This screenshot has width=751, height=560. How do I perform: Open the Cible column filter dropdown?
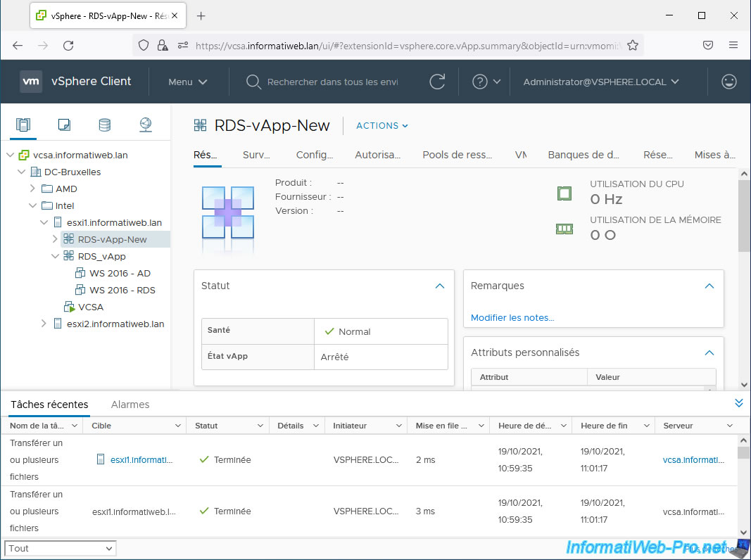pyautogui.click(x=177, y=426)
